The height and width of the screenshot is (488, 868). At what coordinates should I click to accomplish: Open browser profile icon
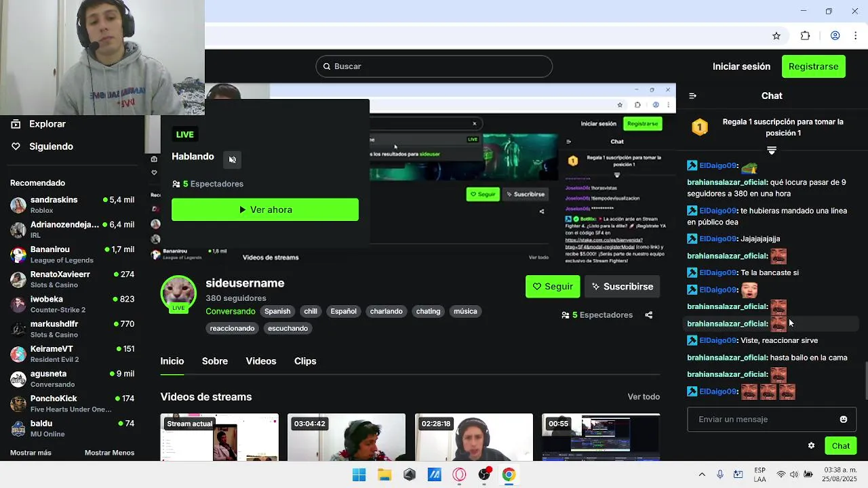[835, 36]
